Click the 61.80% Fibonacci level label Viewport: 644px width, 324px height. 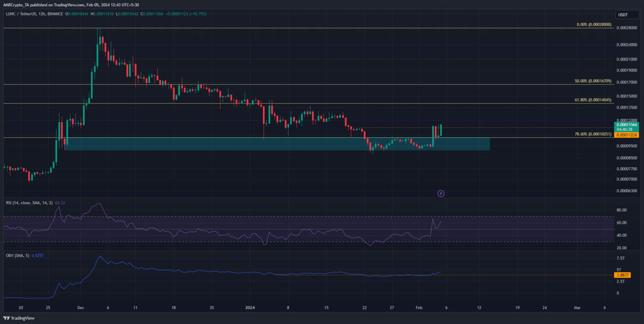coord(594,100)
